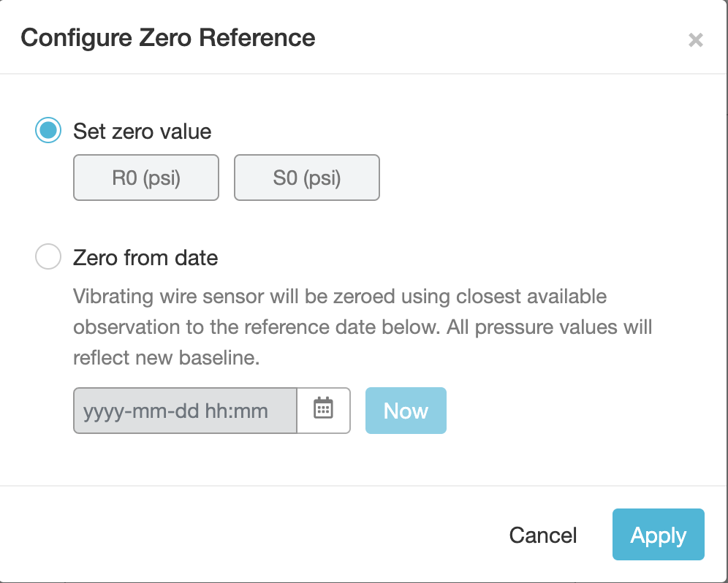Focus the S0 (psi) input field
728x583 pixels.
(307, 178)
